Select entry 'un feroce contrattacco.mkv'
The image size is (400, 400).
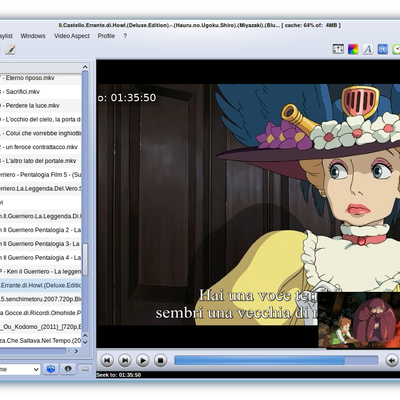(40, 147)
